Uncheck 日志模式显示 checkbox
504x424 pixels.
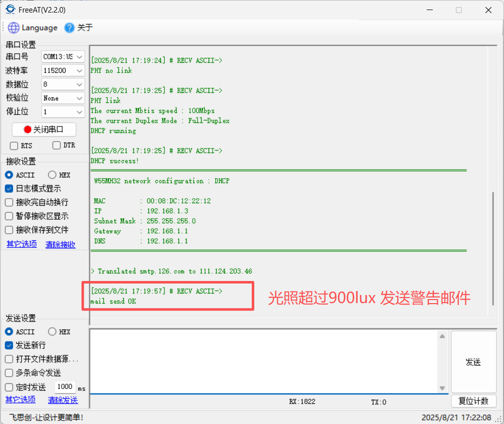point(9,189)
